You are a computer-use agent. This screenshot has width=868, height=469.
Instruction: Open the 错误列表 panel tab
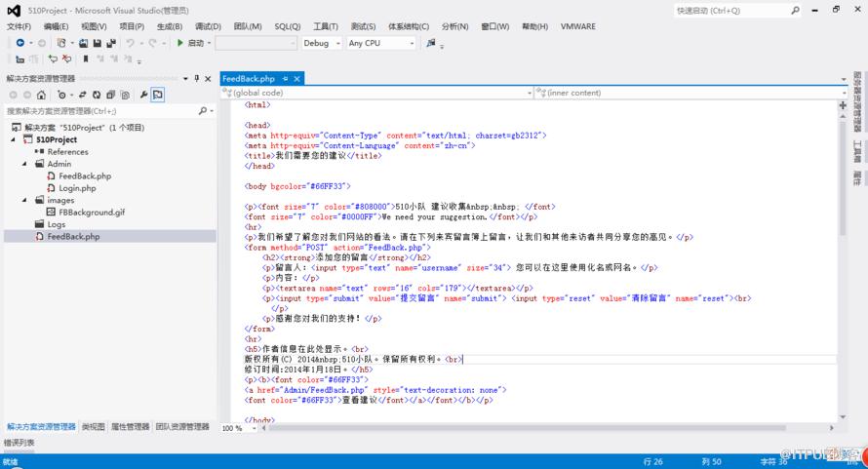coord(20,443)
